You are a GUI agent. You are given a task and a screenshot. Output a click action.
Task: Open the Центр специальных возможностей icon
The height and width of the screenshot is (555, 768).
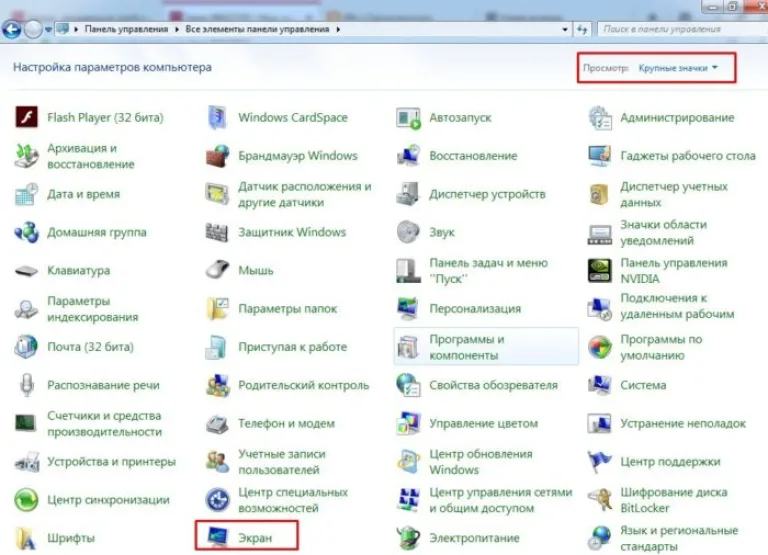217,500
